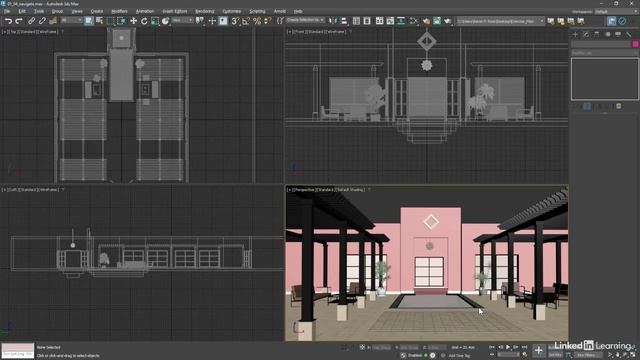Open the Select by Name dialog icon
Screen dimensions: 640x360
tap(99, 21)
